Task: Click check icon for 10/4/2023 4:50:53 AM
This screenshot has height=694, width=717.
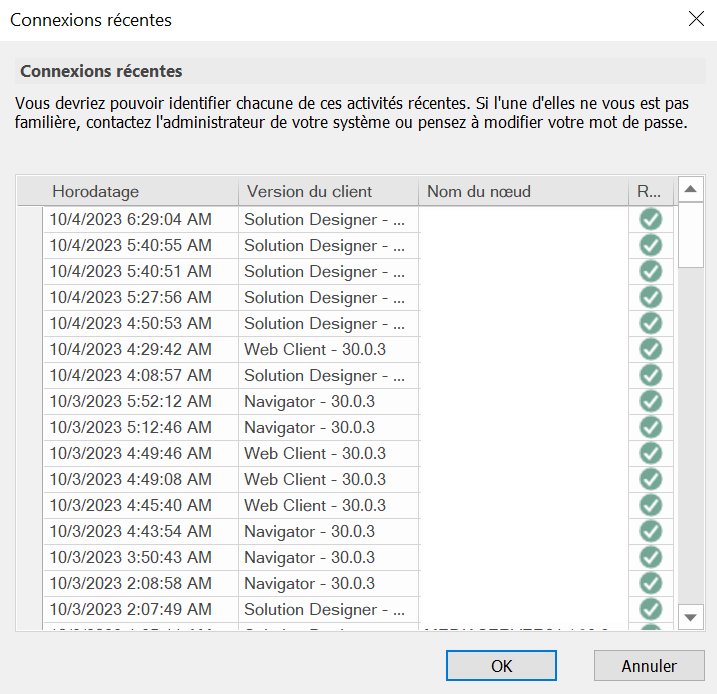Action: coord(651,324)
